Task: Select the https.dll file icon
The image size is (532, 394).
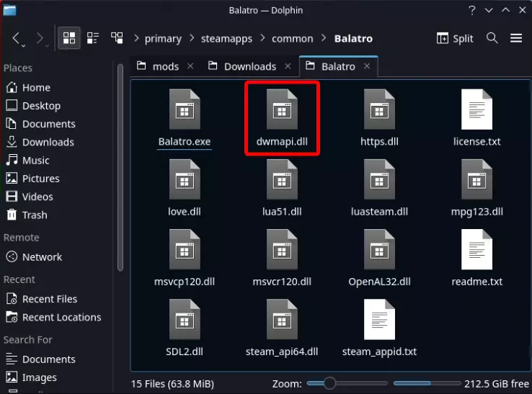Action: [379, 109]
